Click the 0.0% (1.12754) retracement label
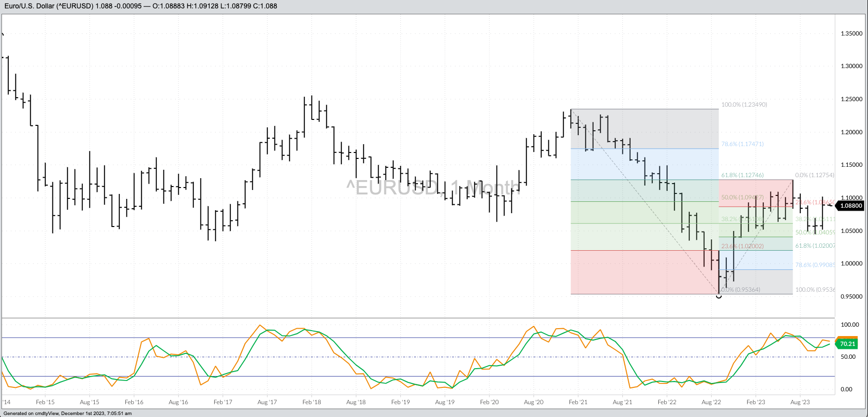The height and width of the screenshot is (417, 868). 814,175
